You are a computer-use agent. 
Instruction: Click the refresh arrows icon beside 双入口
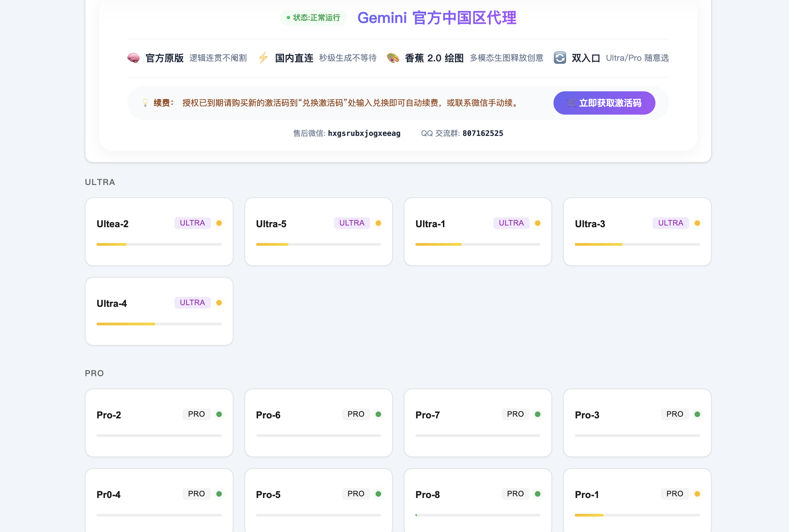click(x=560, y=58)
